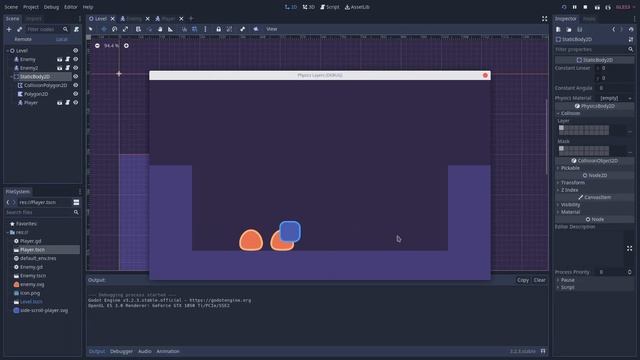This screenshot has width=640, height=360.
Task: Select the Ruler Mode tool
Action: 171,29
